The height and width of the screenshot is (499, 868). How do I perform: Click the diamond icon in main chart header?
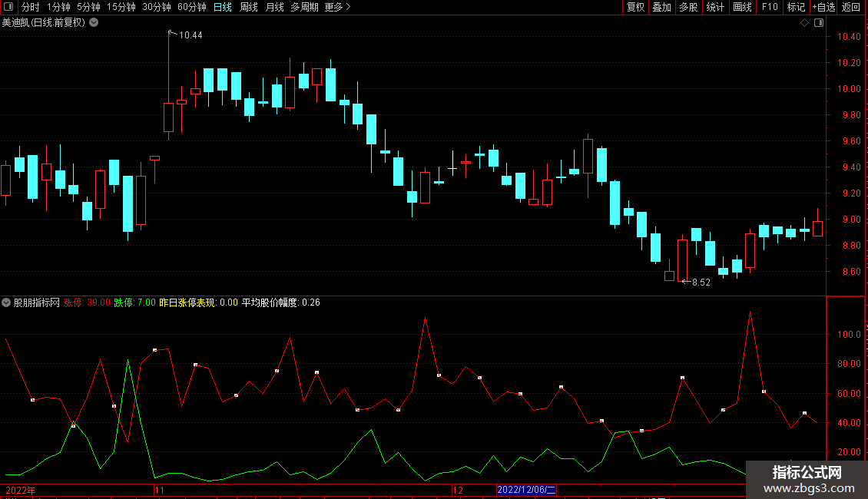[804, 23]
